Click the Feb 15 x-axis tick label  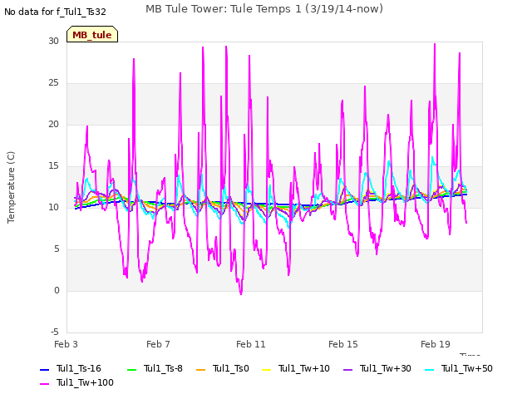[x=343, y=344]
